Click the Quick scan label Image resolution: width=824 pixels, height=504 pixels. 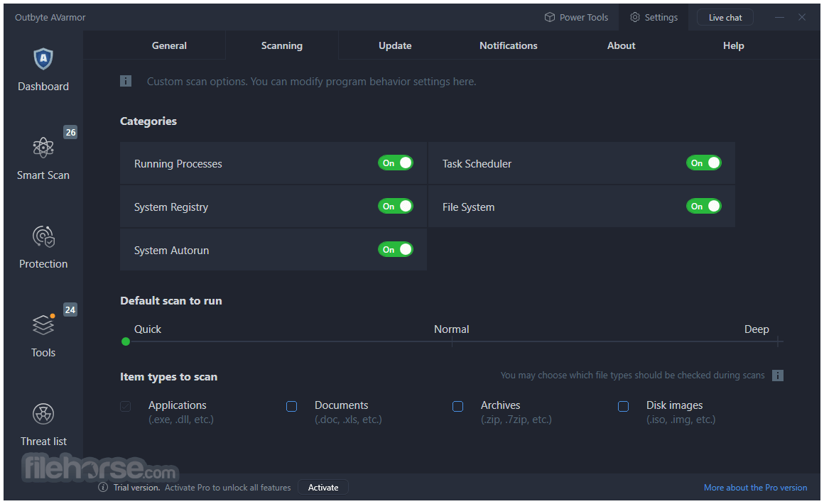(x=148, y=329)
